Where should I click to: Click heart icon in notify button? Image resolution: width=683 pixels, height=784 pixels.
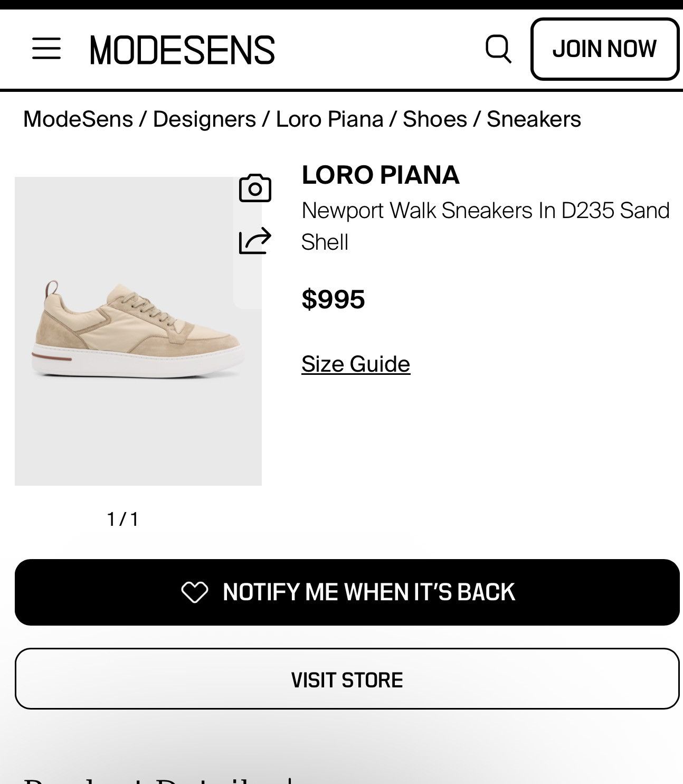click(x=195, y=592)
